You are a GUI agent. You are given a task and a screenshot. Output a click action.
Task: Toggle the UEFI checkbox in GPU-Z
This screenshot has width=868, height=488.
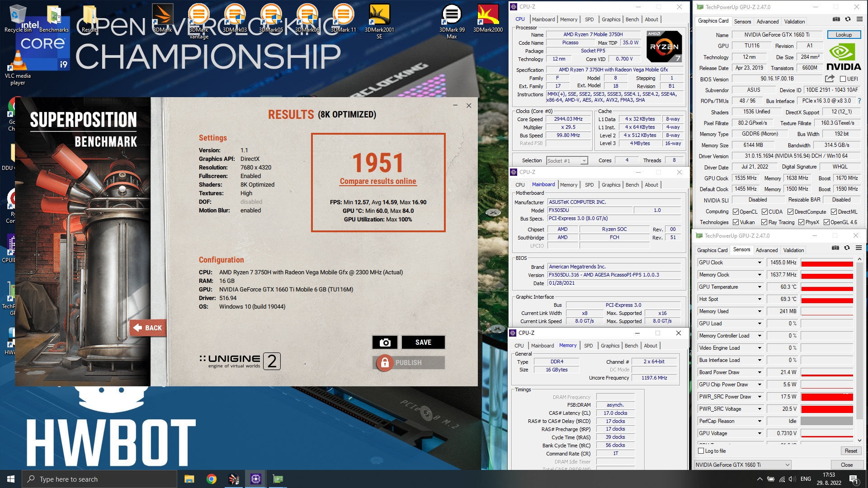click(x=843, y=79)
